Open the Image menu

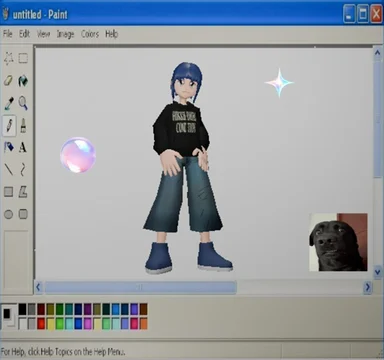[65, 34]
